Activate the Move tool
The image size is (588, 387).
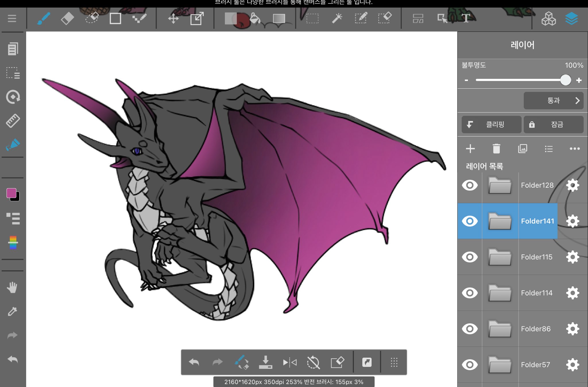(x=173, y=19)
